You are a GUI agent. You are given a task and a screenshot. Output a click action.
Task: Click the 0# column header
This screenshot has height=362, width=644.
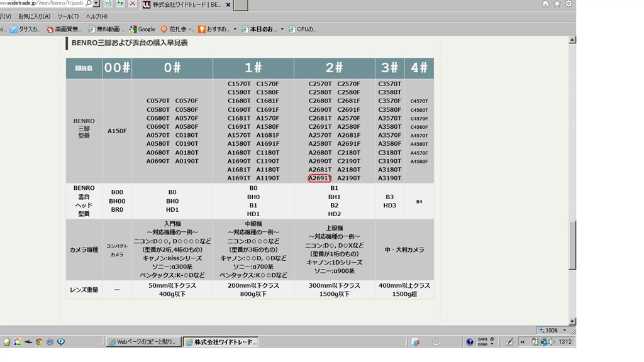172,68
